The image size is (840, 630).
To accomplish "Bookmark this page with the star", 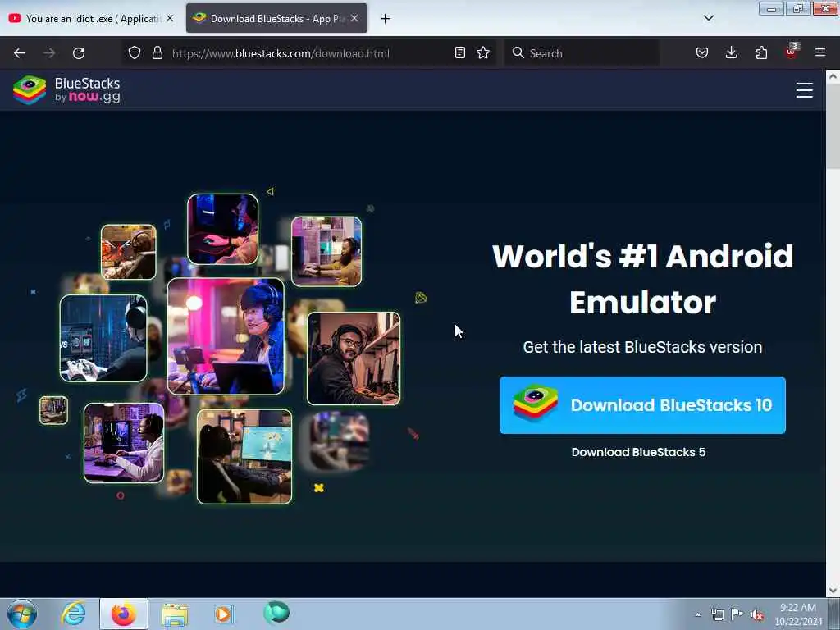I will [483, 53].
